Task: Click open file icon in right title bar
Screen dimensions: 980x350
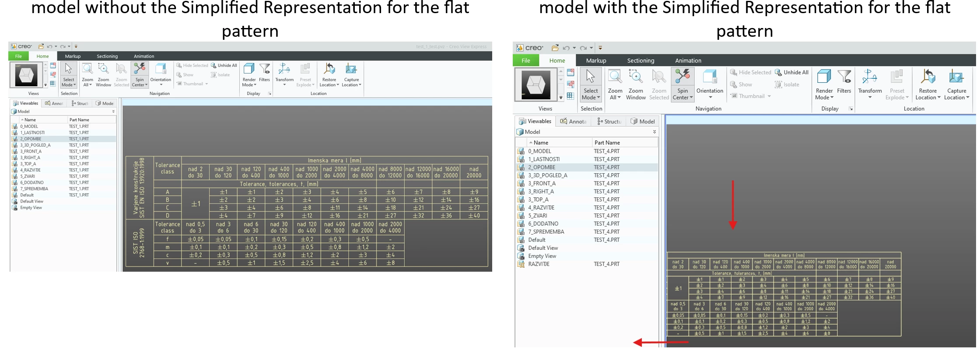Action: (x=555, y=48)
